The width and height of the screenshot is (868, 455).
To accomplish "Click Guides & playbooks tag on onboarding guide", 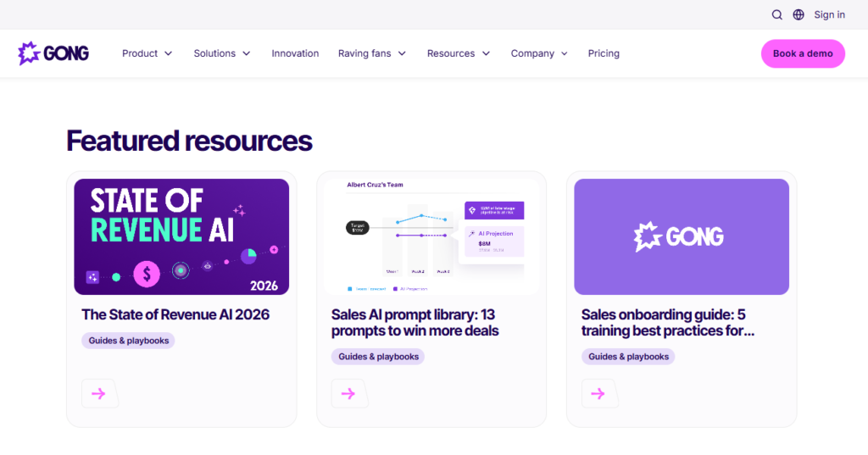I will (x=628, y=357).
